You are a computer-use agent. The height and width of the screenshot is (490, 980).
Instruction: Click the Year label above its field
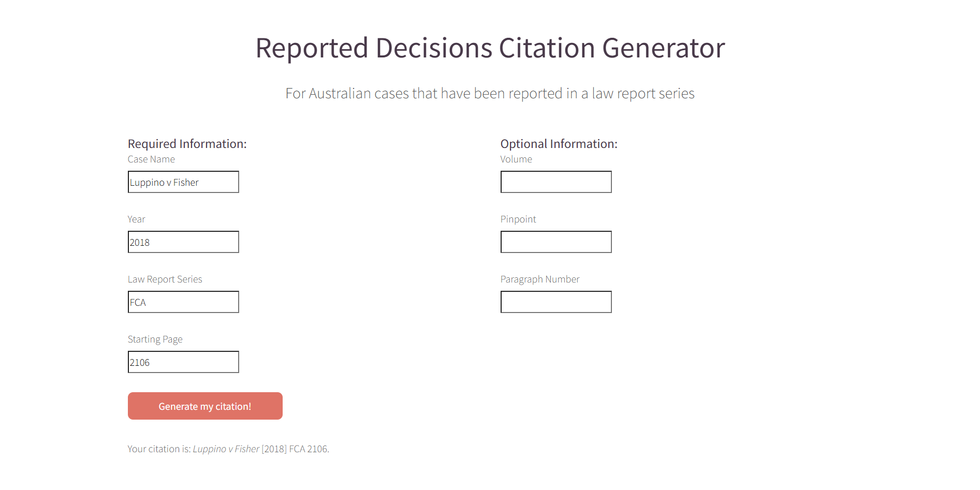(136, 219)
